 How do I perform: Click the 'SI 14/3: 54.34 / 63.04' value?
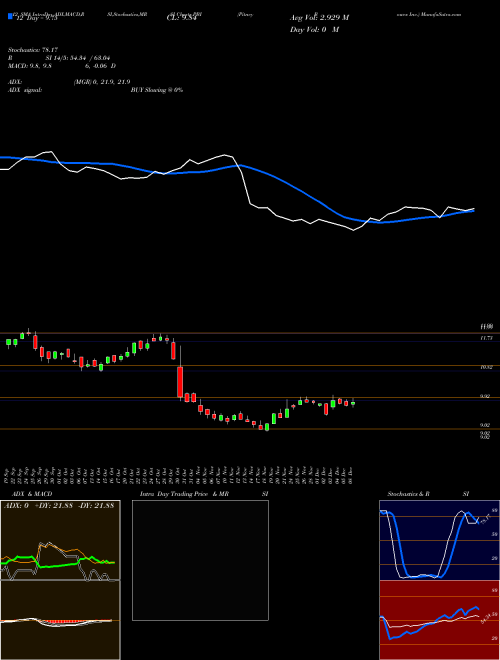(x=76, y=58)
